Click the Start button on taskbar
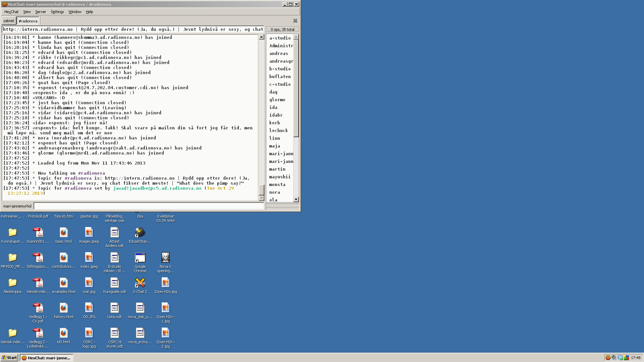644x362 pixels. [x=9, y=358]
